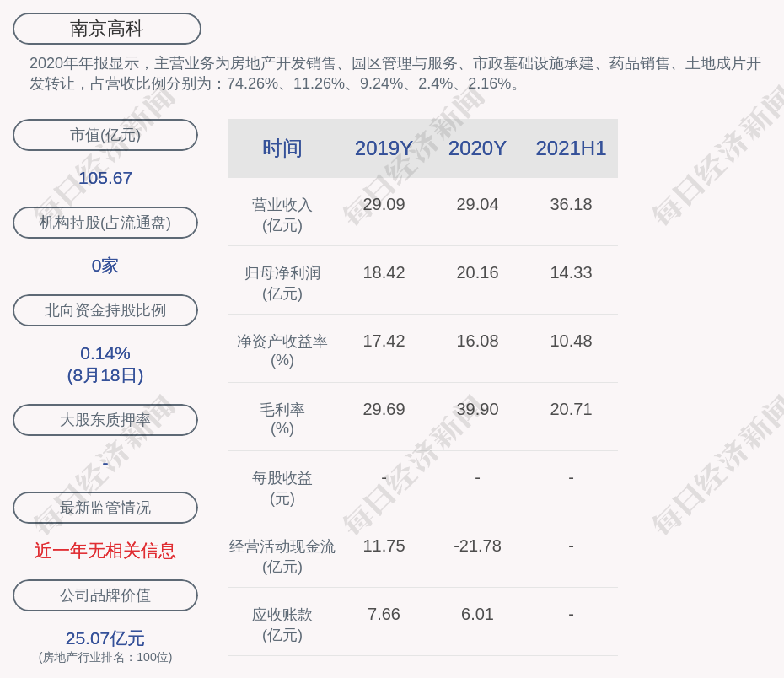The height and width of the screenshot is (678, 784).
Task: Select the 0家 institutional holding value
Action: [105, 266]
